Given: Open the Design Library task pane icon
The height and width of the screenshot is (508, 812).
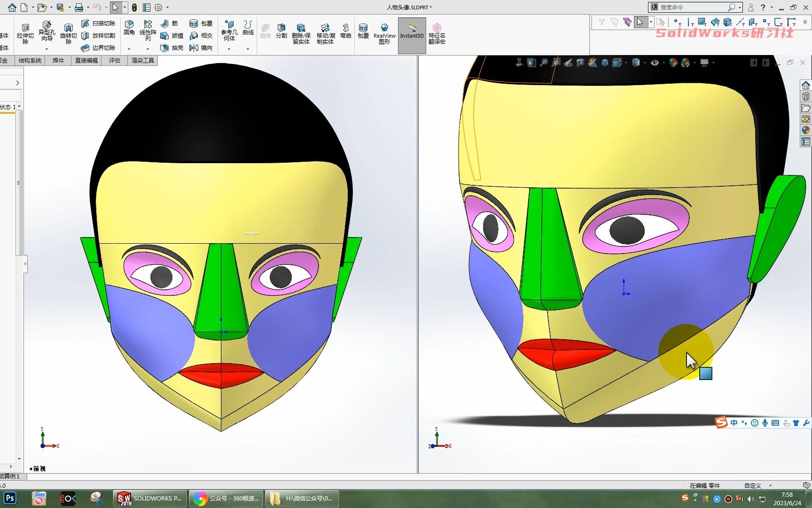Looking at the screenshot, I should [x=805, y=96].
